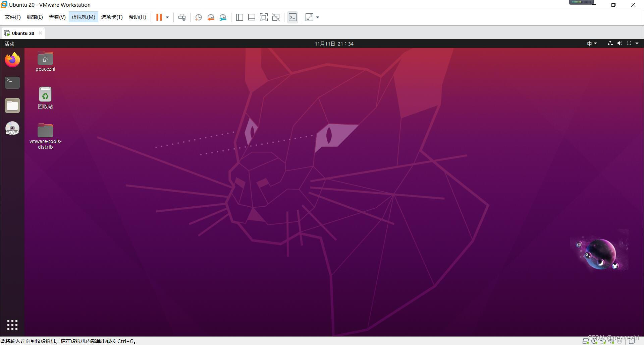Open the 帮助(H) menu
Viewport: 644px width, 345px height.
(138, 17)
